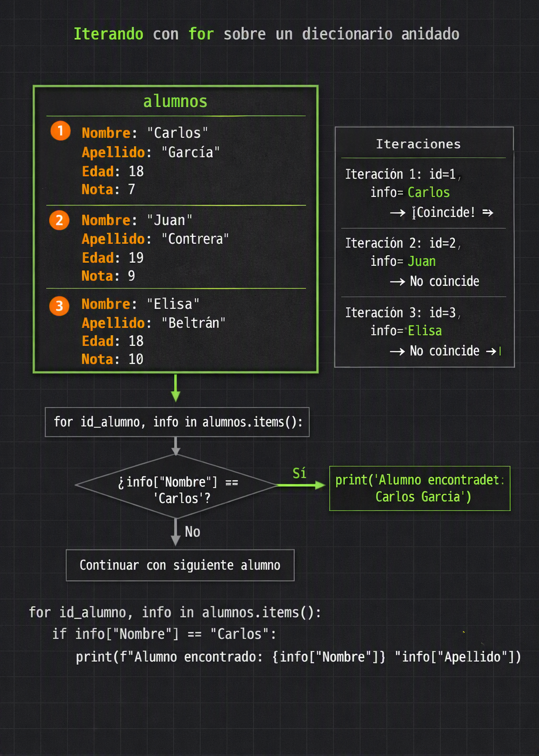Click 'No coincide' under Iteración 3
This screenshot has height=756, width=539.
point(445,351)
